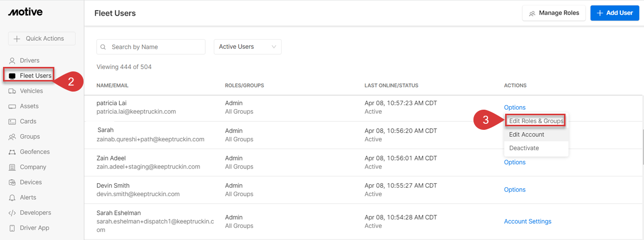The height and width of the screenshot is (240, 644).
Task: Click the Manage Roles button
Action: click(554, 13)
